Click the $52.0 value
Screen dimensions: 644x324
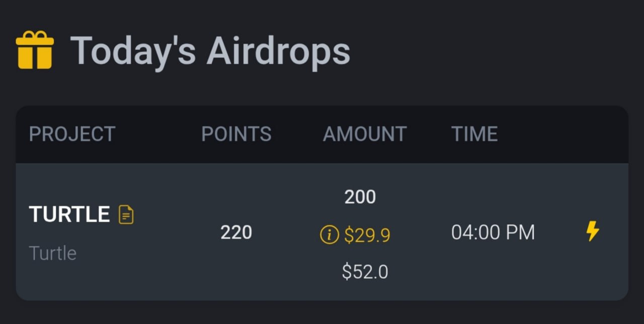click(x=365, y=272)
